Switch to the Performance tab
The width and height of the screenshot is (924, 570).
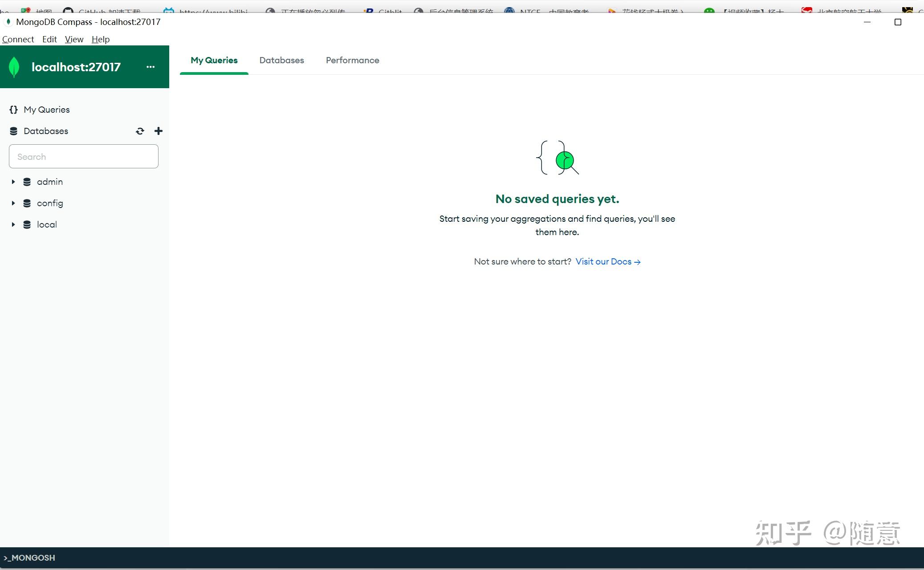(352, 60)
